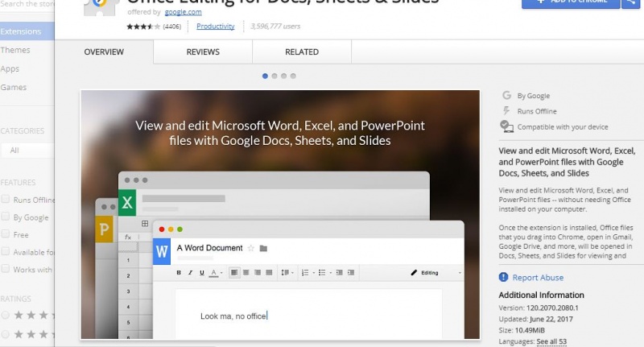The image size is (644, 347).
Task: Select the second carousel dot
Action: coord(275,76)
